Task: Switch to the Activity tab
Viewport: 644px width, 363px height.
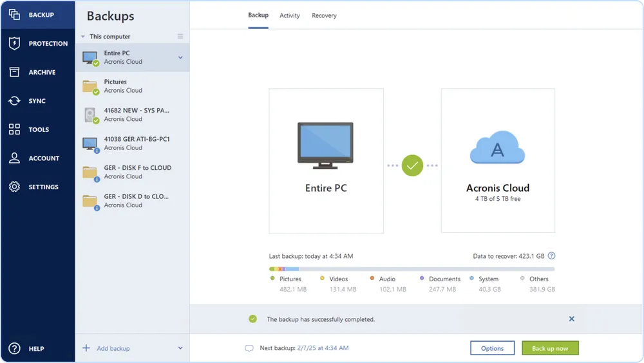Action: click(x=289, y=15)
